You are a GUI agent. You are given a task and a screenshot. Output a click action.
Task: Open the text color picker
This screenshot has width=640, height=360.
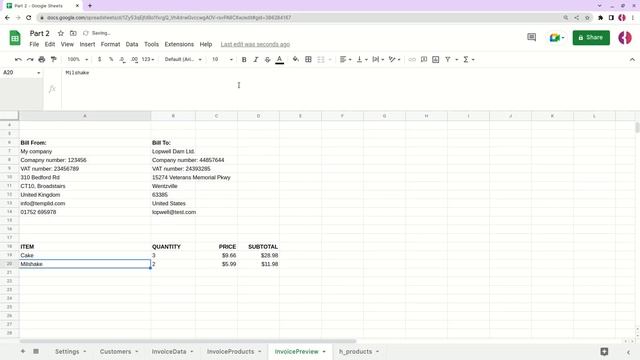click(x=280, y=60)
